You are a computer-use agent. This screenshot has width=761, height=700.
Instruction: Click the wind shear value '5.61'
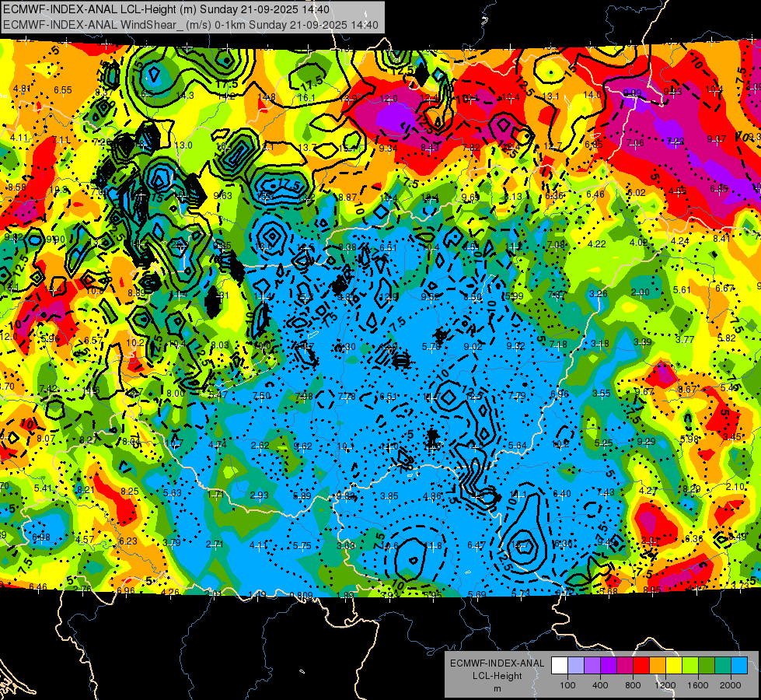coord(682,290)
